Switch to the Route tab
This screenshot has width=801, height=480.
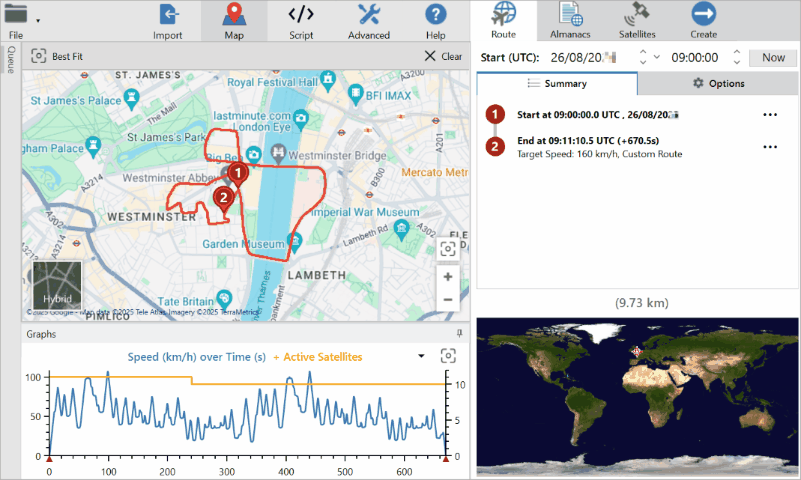pyautogui.click(x=503, y=20)
